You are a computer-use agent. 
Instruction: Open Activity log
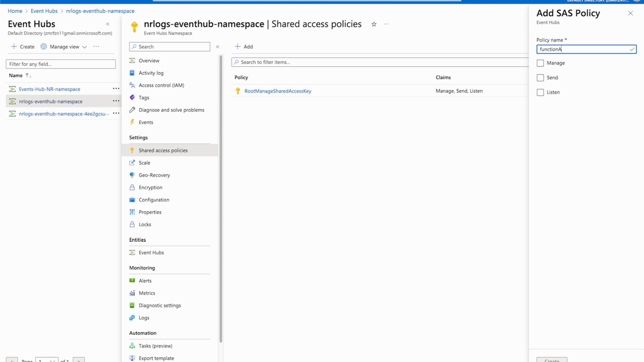(x=151, y=73)
